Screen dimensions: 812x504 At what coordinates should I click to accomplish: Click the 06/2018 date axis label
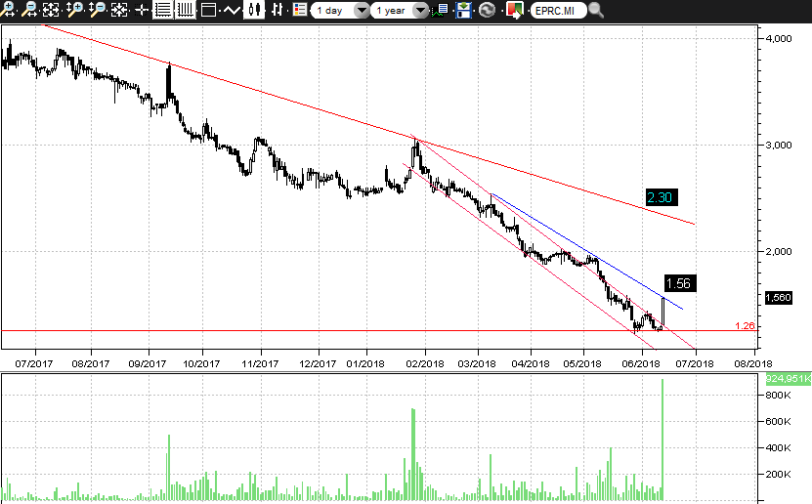(x=641, y=363)
